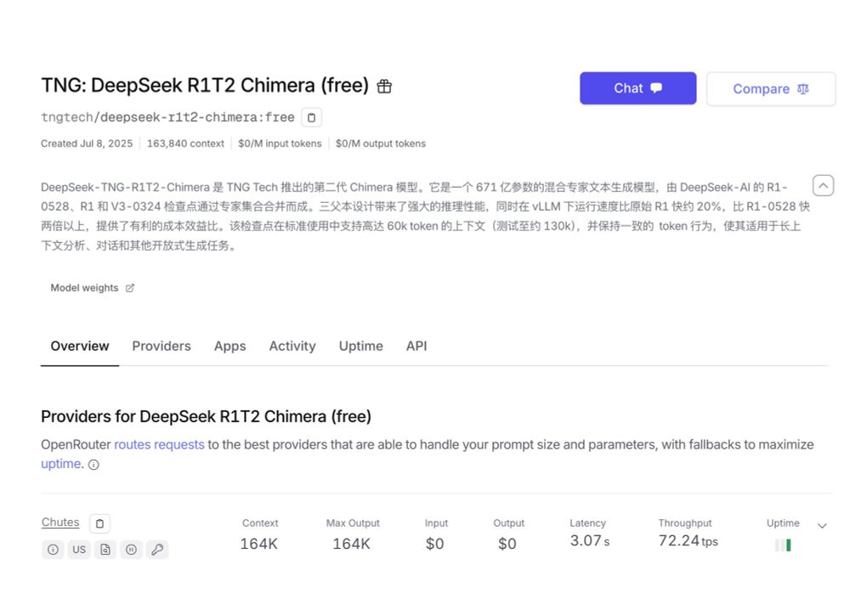Open the Apps tab
850x616 pixels.
click(x=229, y=346)
